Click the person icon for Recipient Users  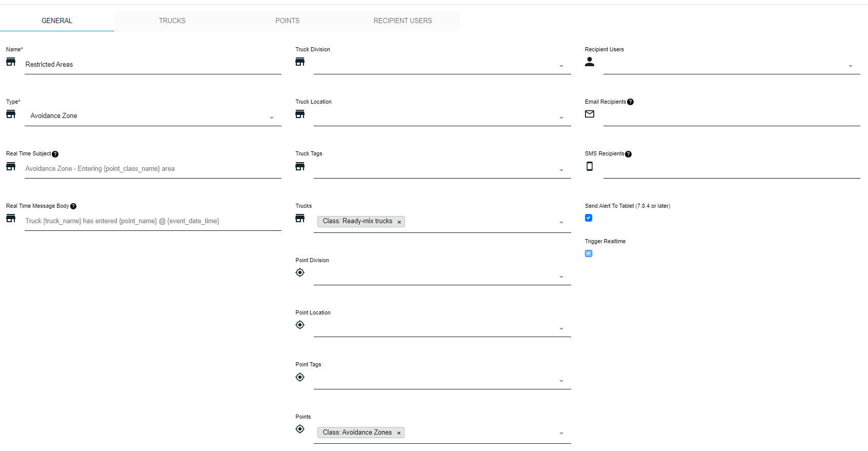point(590,62)
